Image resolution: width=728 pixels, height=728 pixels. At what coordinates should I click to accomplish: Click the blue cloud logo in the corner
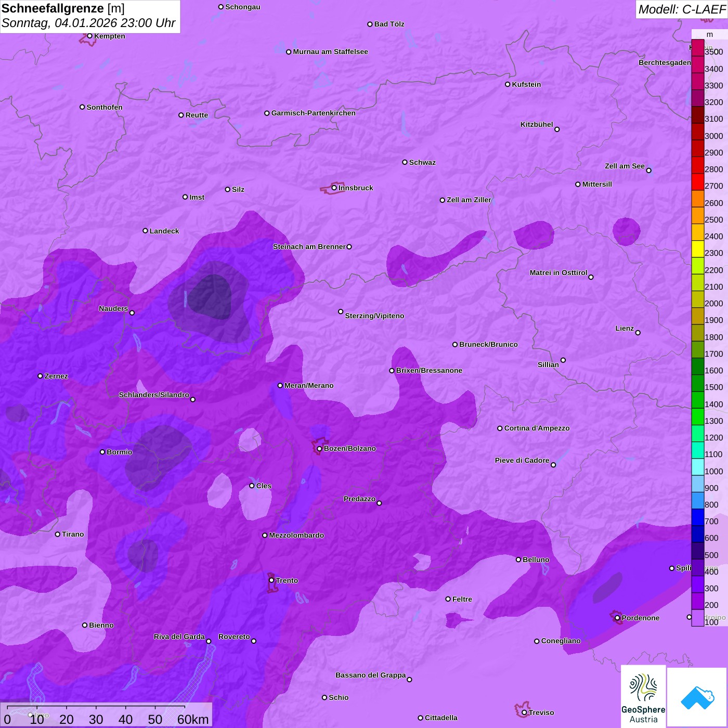coord(697,697)
